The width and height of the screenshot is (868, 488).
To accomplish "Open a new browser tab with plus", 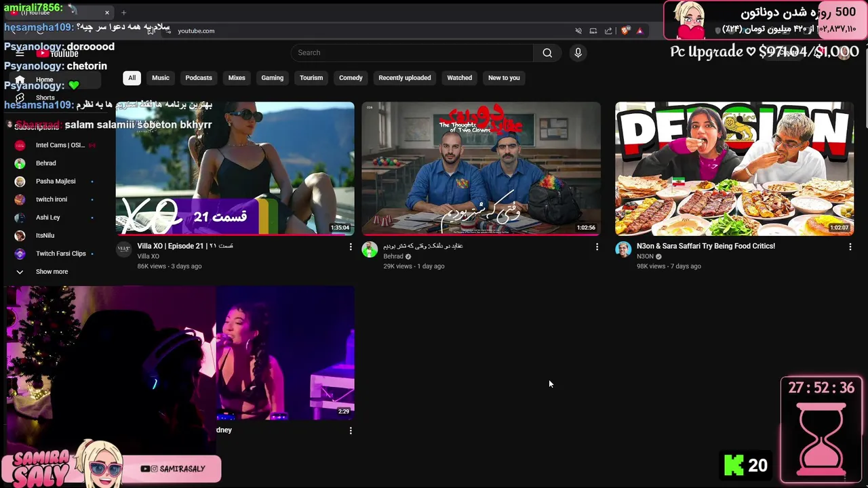I will click(x=123, y=12).
